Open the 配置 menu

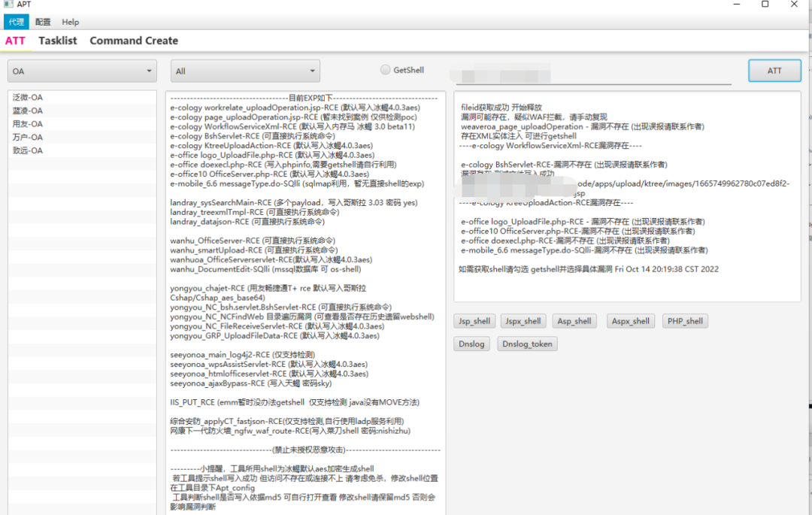pos(43,22)
